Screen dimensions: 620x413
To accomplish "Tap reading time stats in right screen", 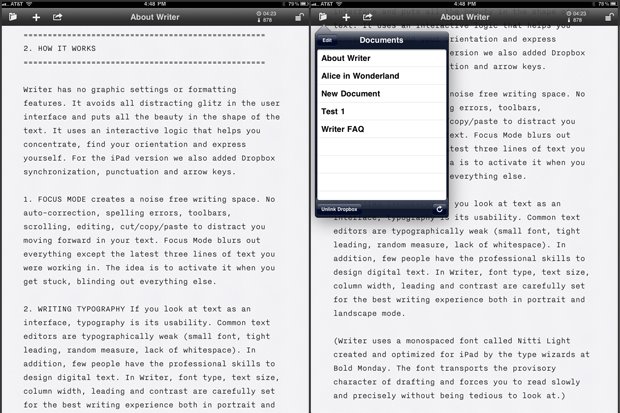I will [x=576, y=17].
